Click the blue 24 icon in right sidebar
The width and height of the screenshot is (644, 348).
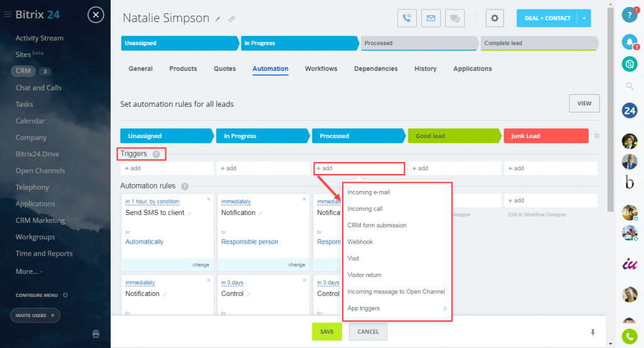pos(629,111)
